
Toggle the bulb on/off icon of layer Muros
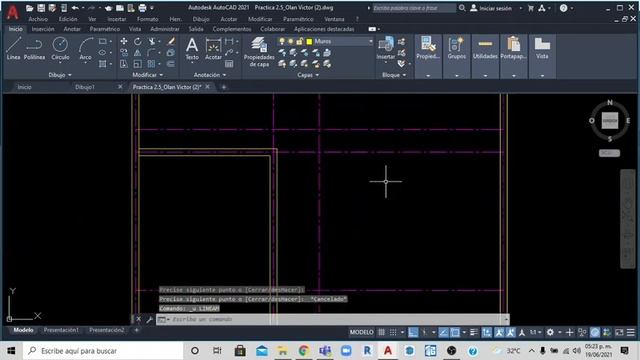[x=282, y=41]
